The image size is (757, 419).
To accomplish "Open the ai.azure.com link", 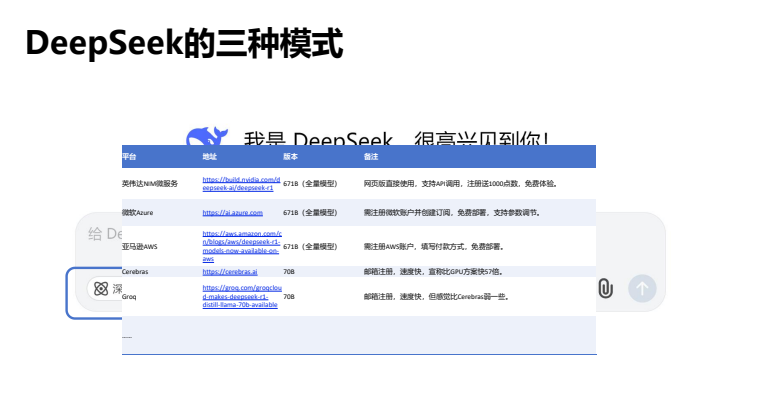I will 233,212.
